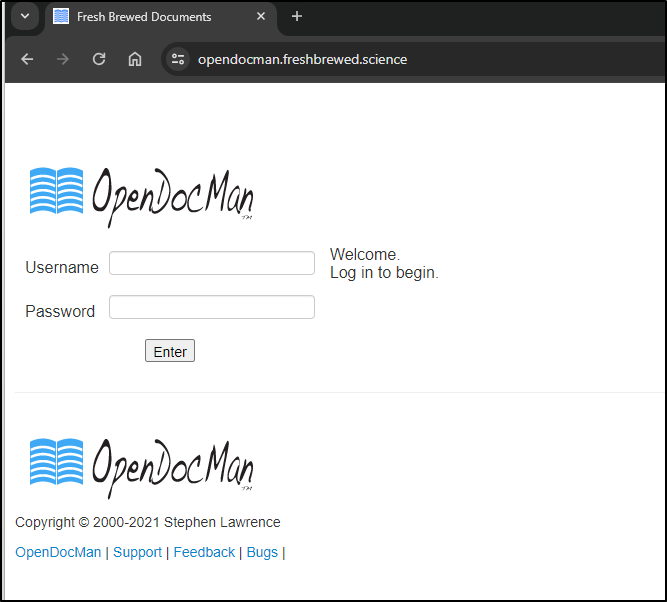
Task: Reload the current page
Action: 99,59
